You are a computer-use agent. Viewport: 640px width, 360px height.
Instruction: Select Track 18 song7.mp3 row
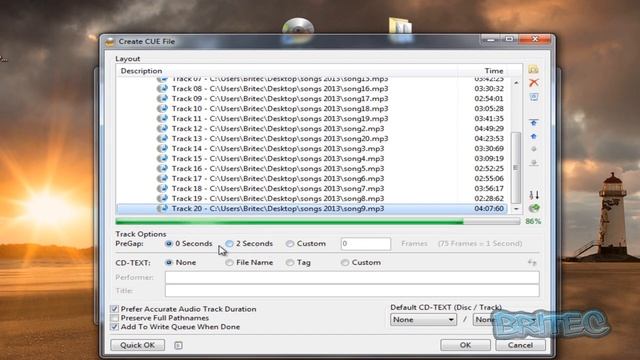(x=312, y=189)
